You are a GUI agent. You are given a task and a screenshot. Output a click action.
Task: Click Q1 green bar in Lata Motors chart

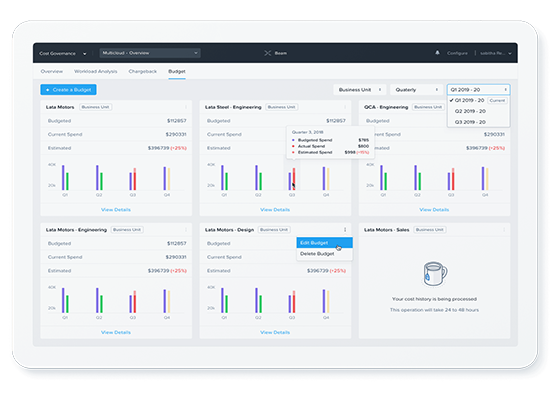click(67, 181)
